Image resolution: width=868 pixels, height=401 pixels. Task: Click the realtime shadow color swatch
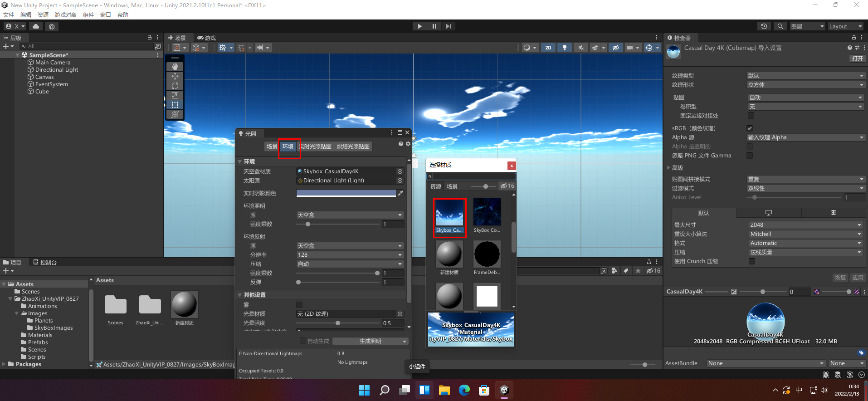[x=346, y=193]
